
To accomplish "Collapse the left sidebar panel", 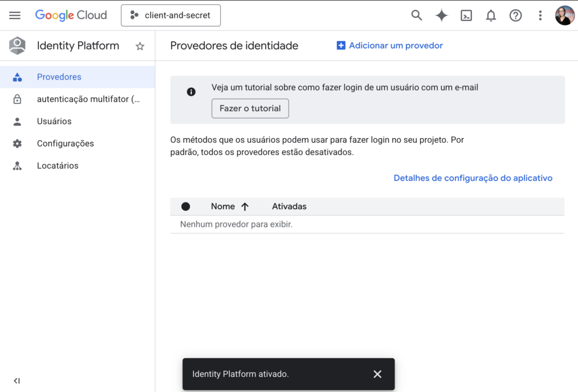I will point(17,381).
